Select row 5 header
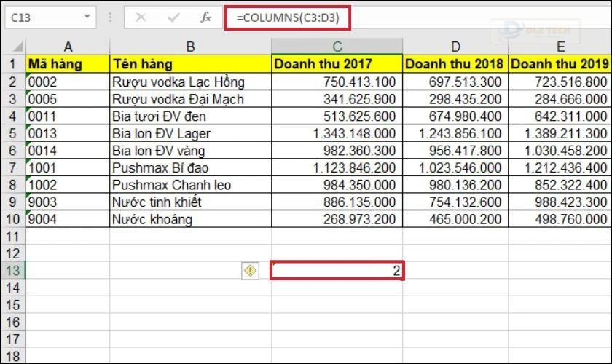The image size is (612, 364). click(x=13, y=133)
